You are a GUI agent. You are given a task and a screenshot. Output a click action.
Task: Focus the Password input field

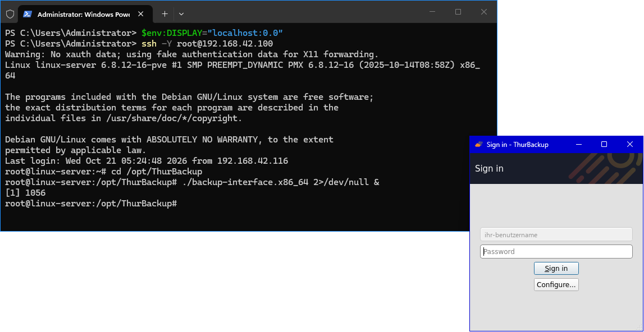pos(556,252)
